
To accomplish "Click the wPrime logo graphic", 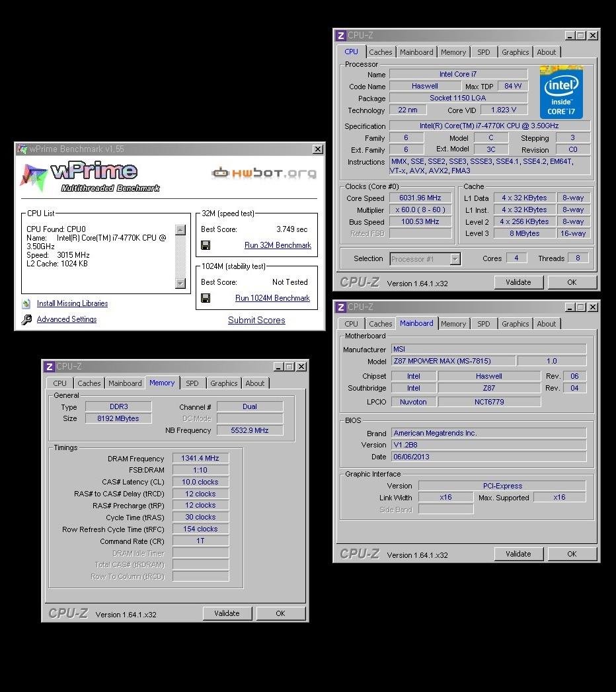I will pyautogui.click(x=91, y=176).
